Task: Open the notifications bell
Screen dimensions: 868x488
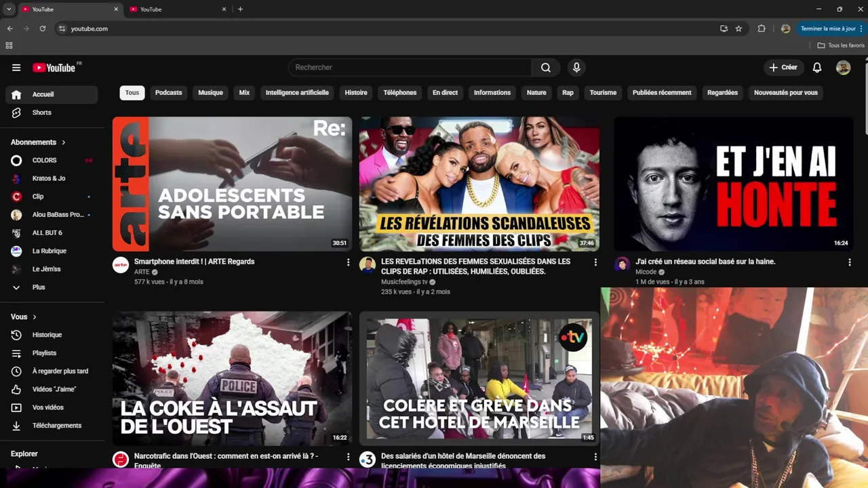Action: pyautogui.click(x=817, y=68)
